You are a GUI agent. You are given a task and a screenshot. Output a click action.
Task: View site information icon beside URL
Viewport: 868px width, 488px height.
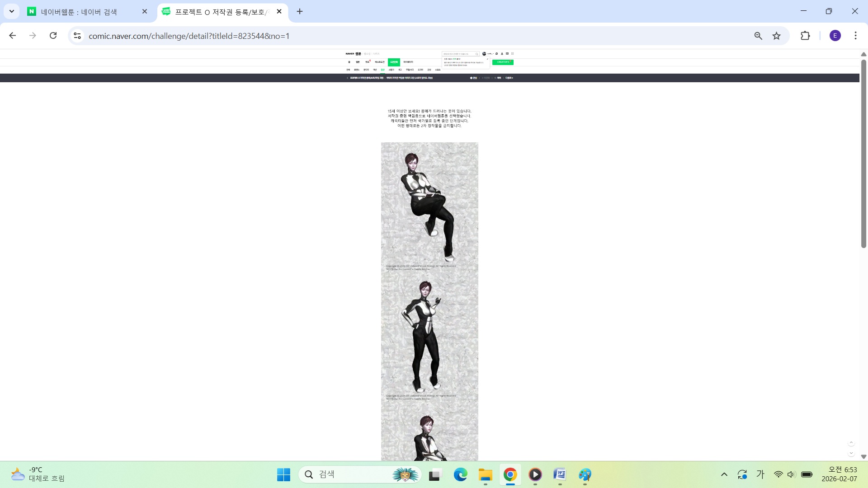point(77,36)
